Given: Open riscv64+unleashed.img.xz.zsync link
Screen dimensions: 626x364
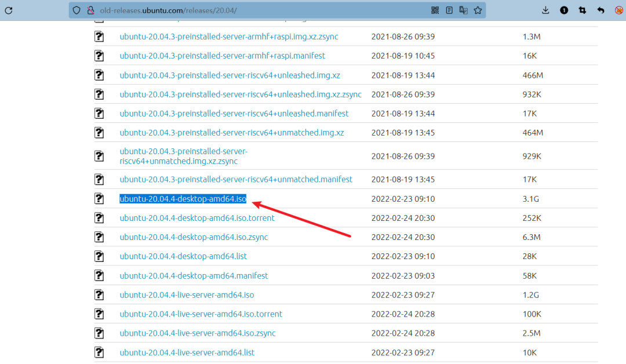Looking at the screenshot, I should [x=241, y=94].
